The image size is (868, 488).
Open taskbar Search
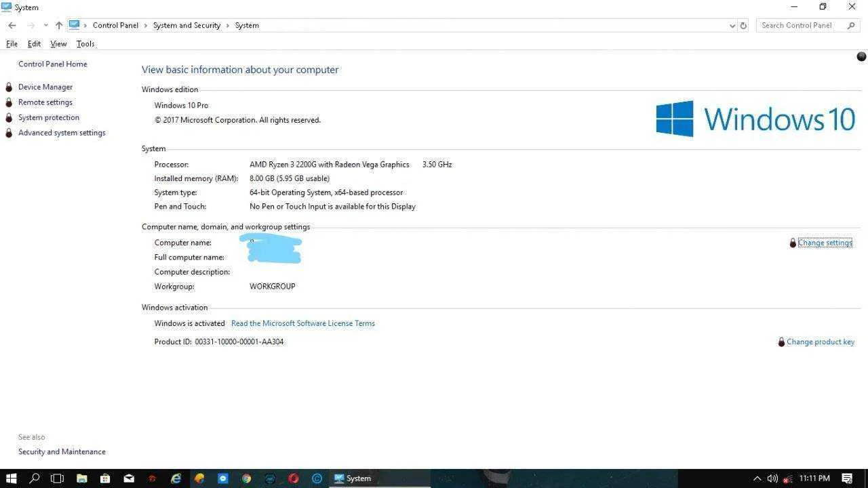[x=35, y=478]
